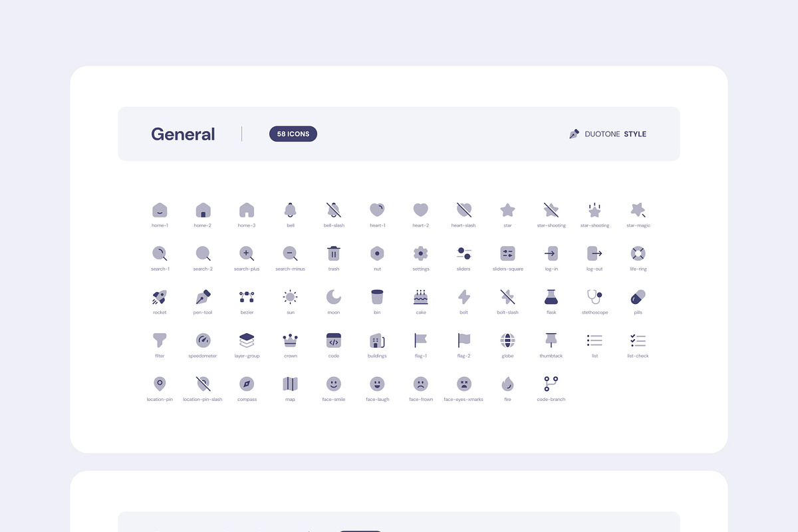The height and width of the screenshot is (532, 798).
Task: Pick the crown icon
Action: pos(291,340)
